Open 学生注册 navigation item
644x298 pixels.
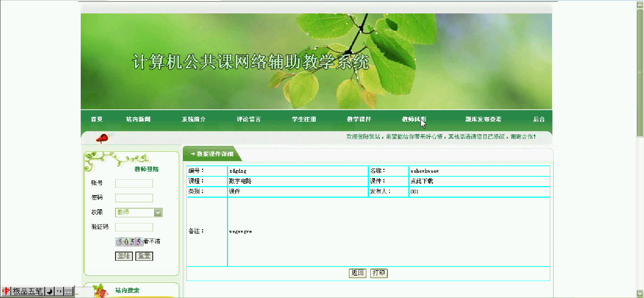click(x=304, y=119)
